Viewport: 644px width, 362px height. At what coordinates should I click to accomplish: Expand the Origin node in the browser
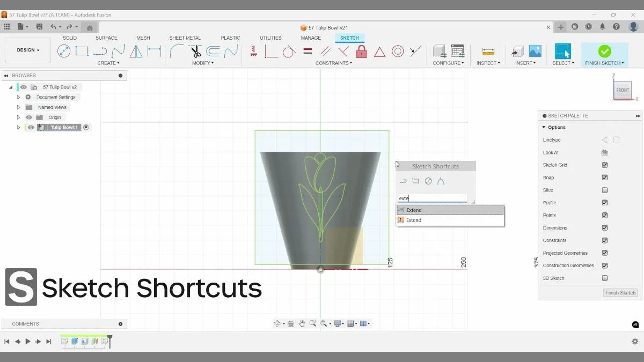click(x=18, y=117)
